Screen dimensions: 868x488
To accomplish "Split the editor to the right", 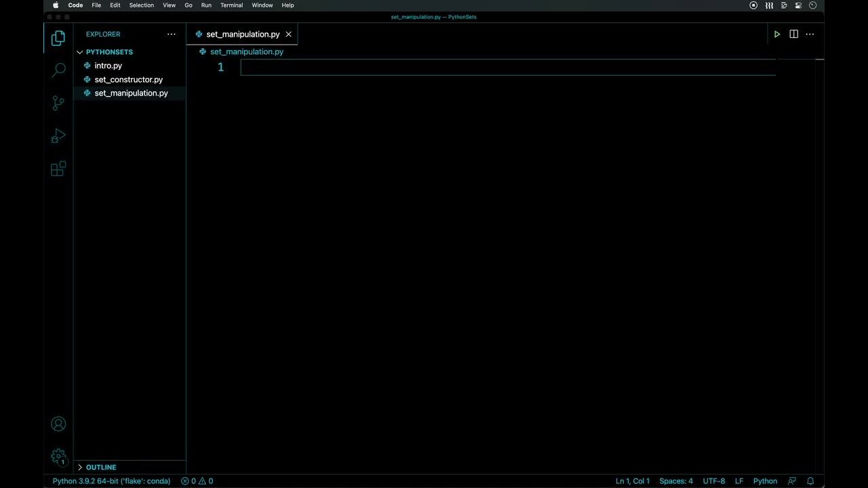I will click(793, 34).
